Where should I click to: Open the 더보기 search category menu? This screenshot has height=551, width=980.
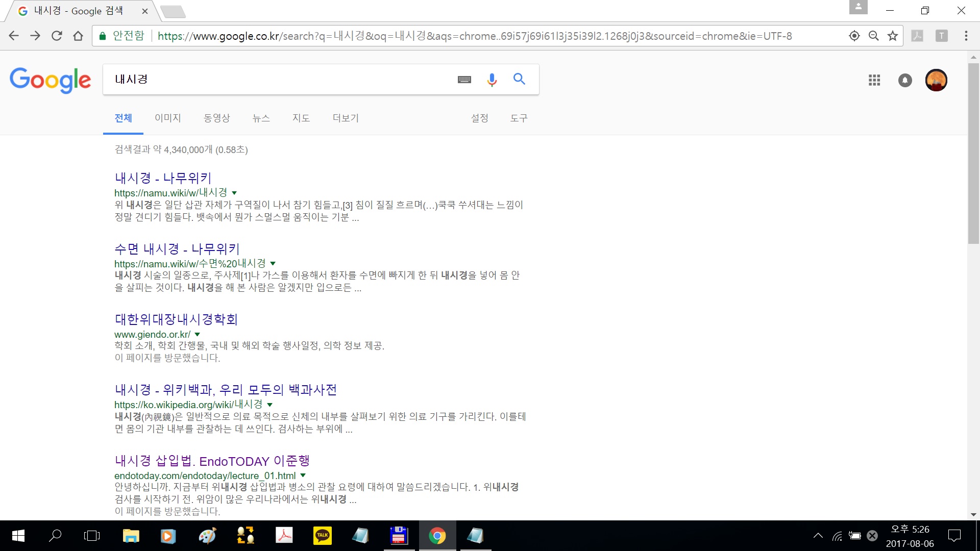(346, 118)
